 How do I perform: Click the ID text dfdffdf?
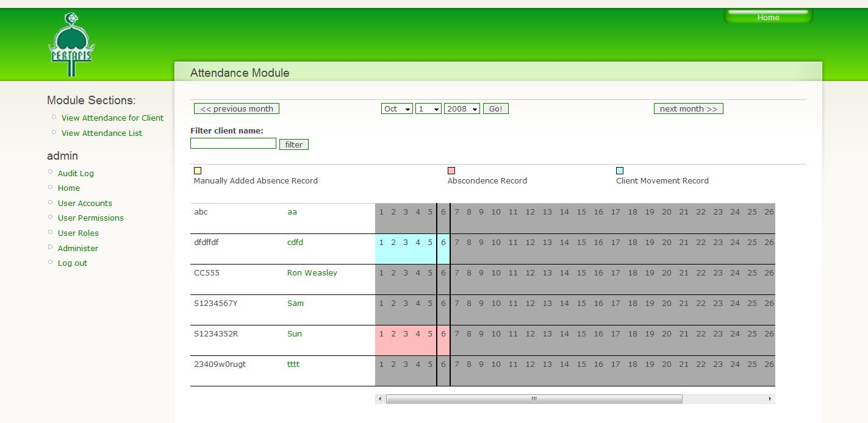coord(206,242)
